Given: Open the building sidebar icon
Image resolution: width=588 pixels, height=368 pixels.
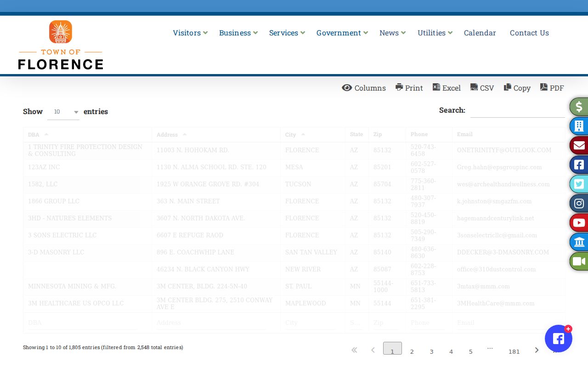Looking at the screenshot, I should click(x=579, y=126).
